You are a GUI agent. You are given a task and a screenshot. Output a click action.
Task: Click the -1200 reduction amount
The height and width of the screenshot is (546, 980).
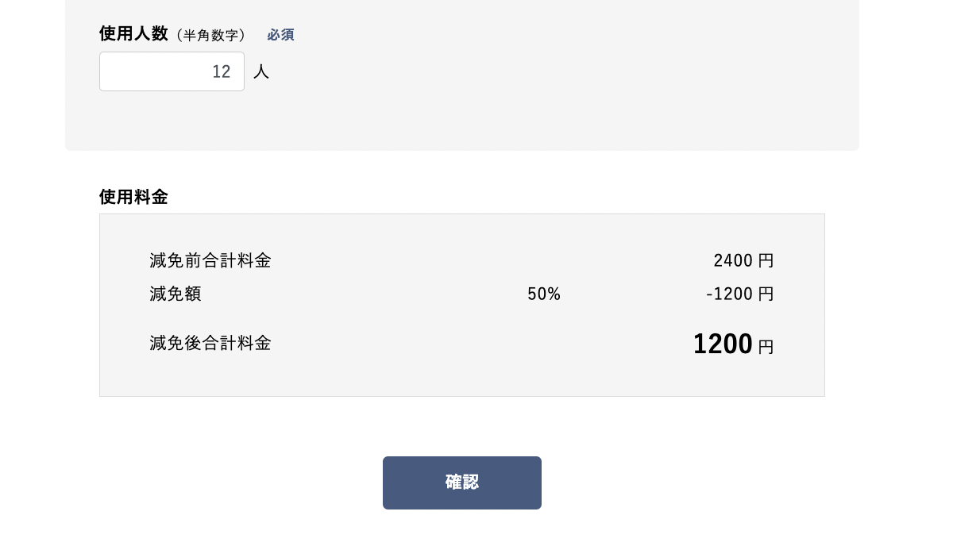coord(729,294)
